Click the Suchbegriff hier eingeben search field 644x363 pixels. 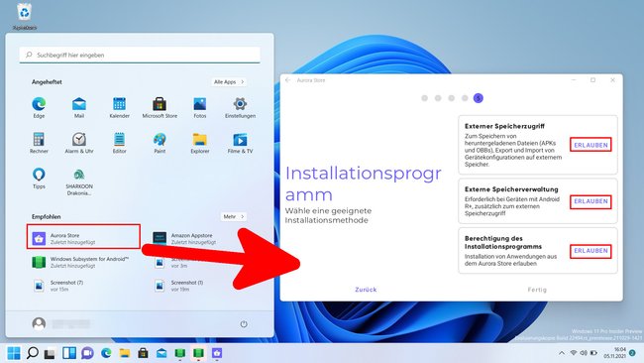click(140, 55)
